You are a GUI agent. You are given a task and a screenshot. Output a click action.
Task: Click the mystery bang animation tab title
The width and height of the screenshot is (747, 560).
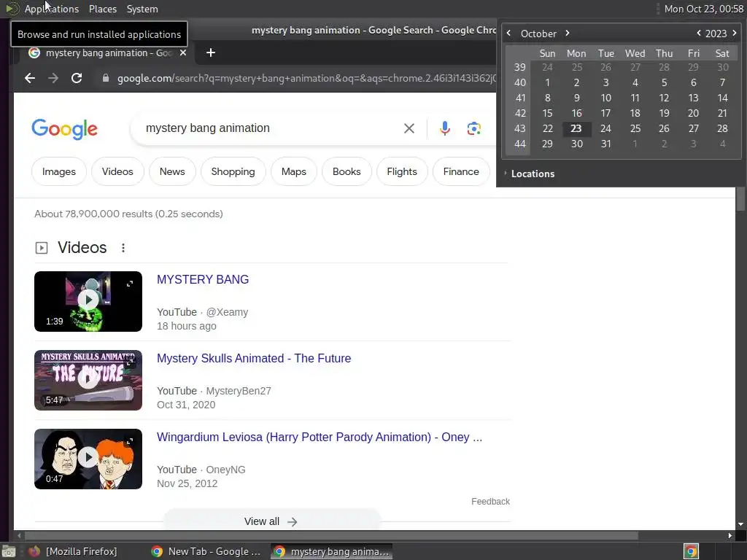[x=108, y=52]
